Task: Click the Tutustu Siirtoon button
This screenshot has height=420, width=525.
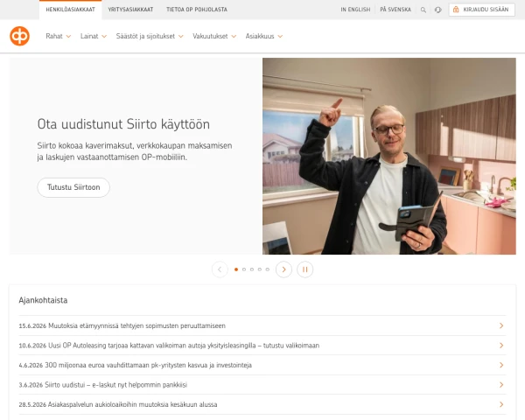Action: (73, 187)
